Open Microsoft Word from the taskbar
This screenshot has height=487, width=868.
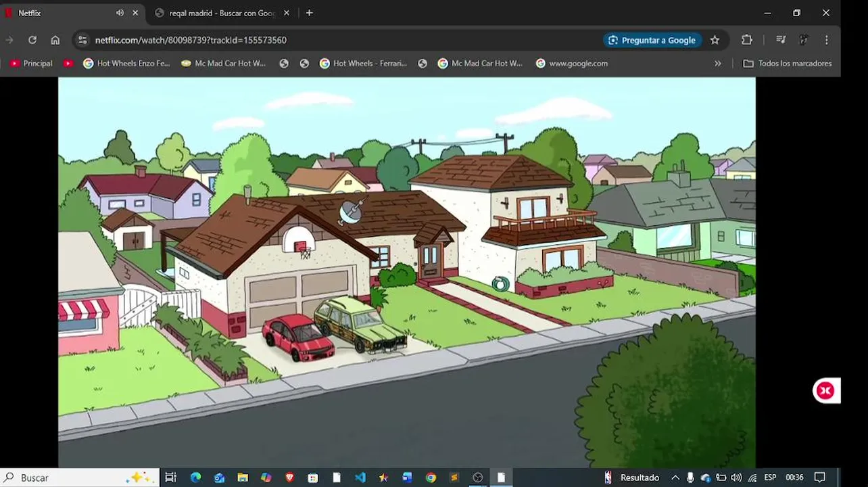point(407,478)
